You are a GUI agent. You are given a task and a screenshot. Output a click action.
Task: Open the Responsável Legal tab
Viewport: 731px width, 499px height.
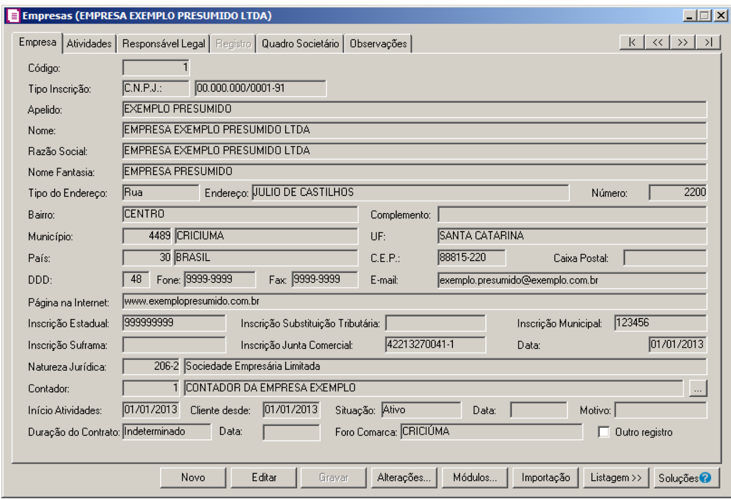point(162,44)
